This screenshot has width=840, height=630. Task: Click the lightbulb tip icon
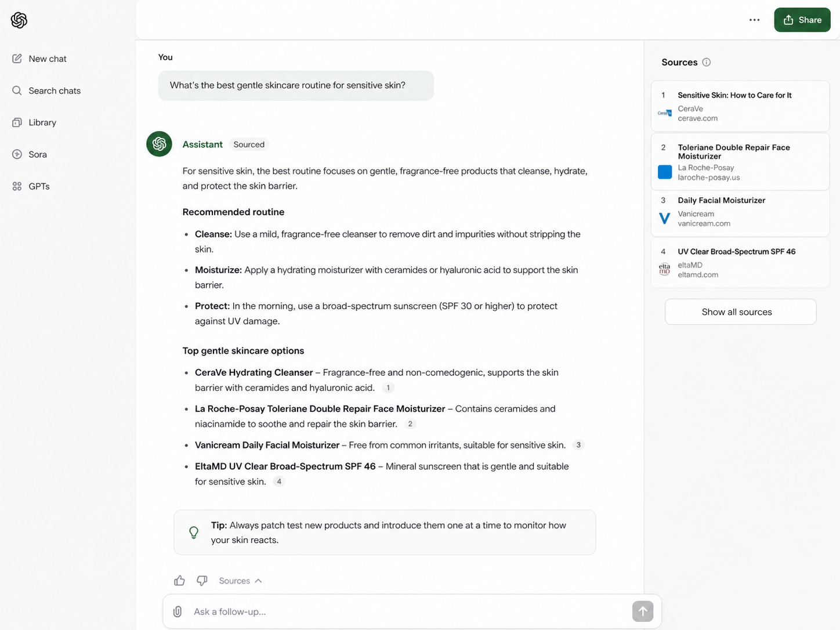194,532
